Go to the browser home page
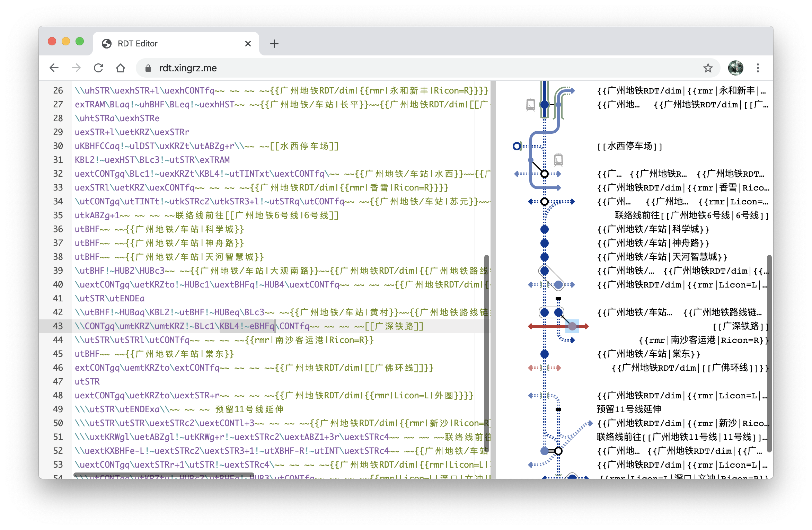This screenshot has width=812, height=530. click(121, 68)
